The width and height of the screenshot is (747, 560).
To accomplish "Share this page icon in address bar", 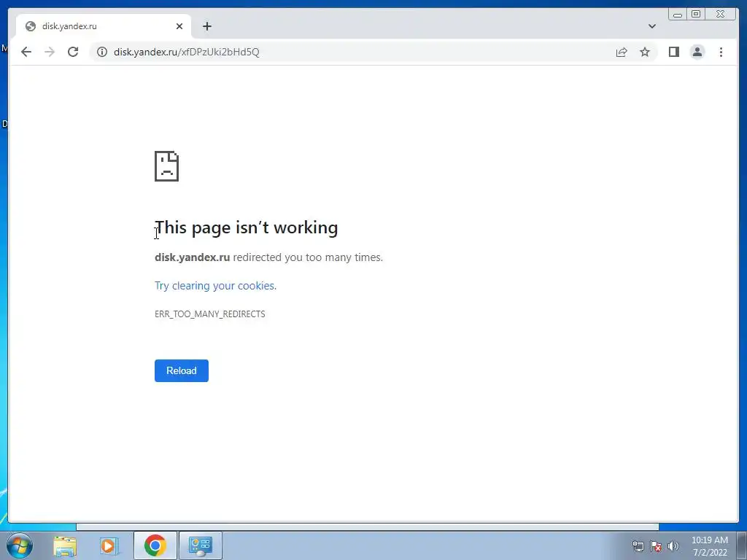I will pyautogui.click(x=622, y=52).
